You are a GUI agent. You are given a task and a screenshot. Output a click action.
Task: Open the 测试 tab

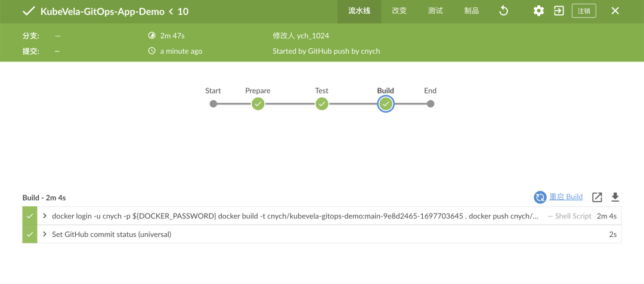[x=435, y=11]
